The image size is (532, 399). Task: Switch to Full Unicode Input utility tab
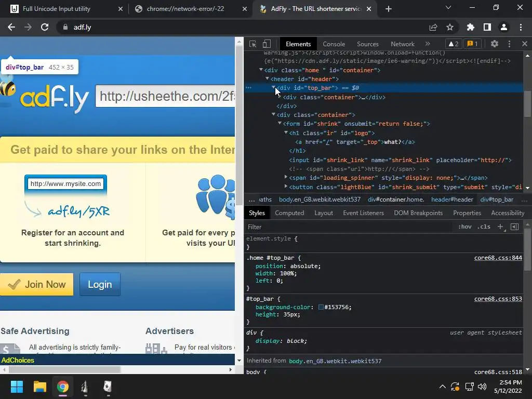[56, 9]
